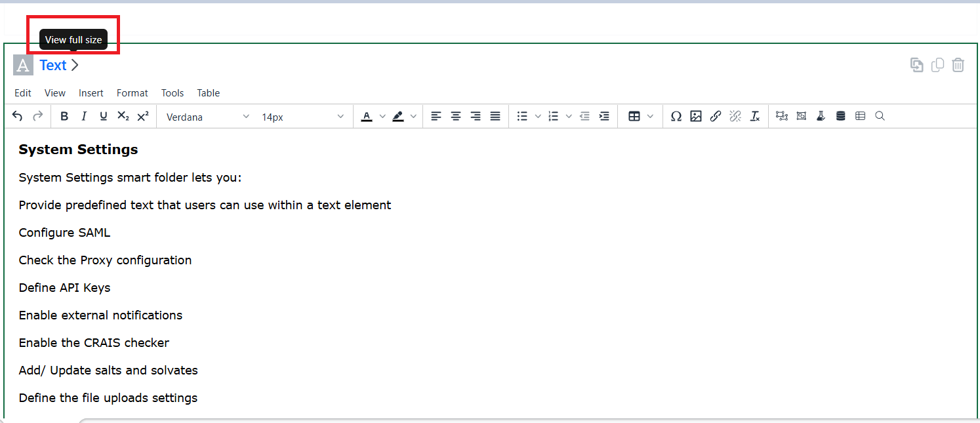Click the System Settings heading in editor
Screen dimensions: 980x423
pyautogui.click(x=78, y=150)
